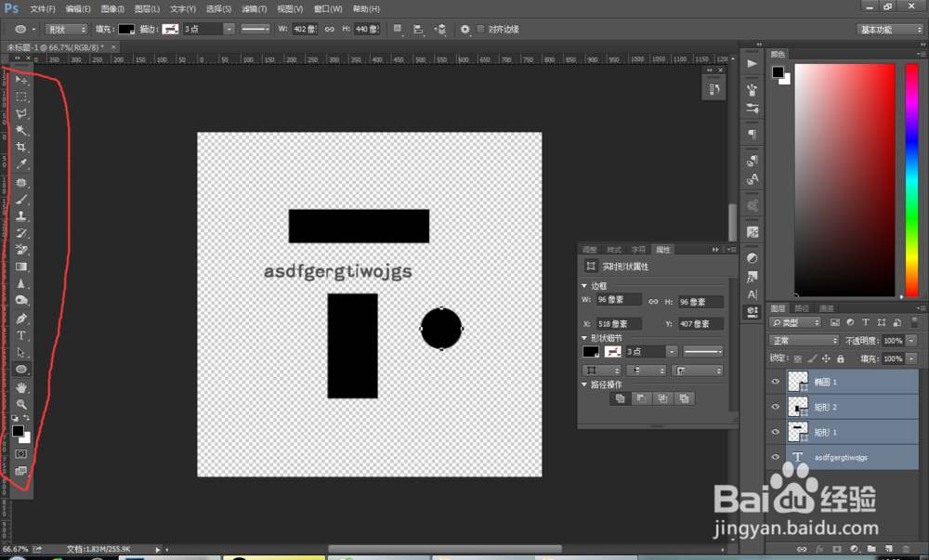Hide the 矩形 1 layer
The width and height of the screenshot is (929, 560).
pos(775,432)
